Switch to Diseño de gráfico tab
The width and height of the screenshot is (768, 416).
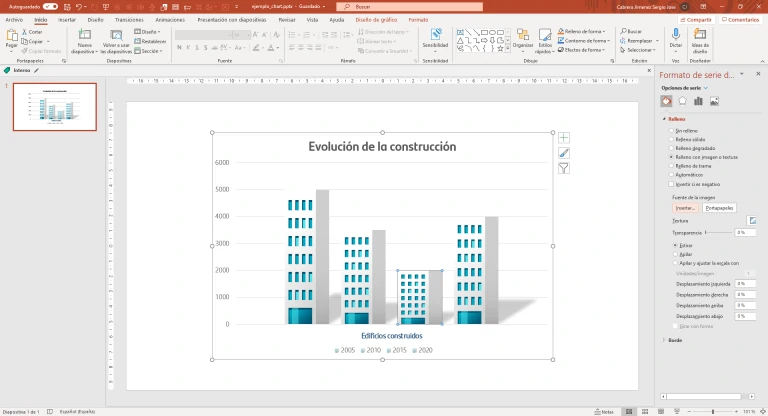click(x=377, y=19)
